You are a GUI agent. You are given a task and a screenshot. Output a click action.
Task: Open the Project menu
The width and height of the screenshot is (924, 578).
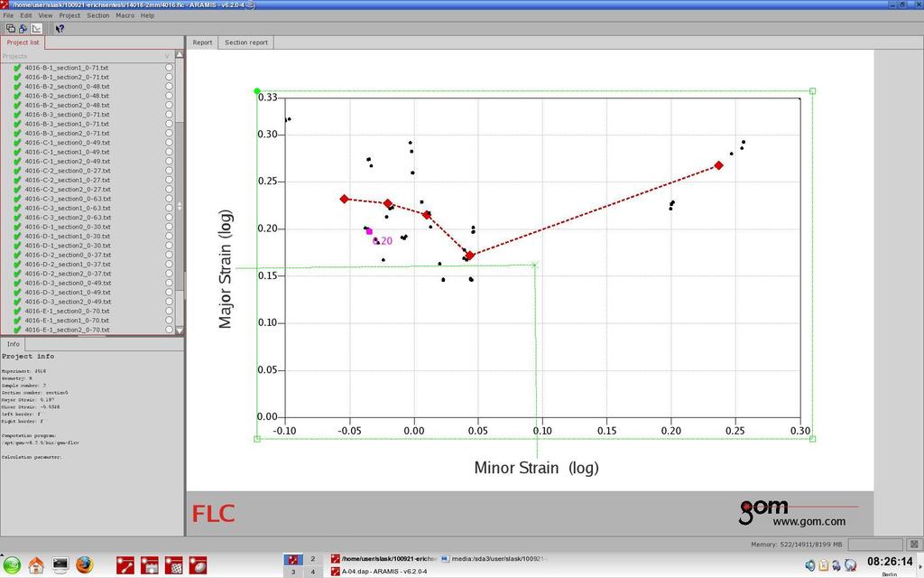[69, 15]
